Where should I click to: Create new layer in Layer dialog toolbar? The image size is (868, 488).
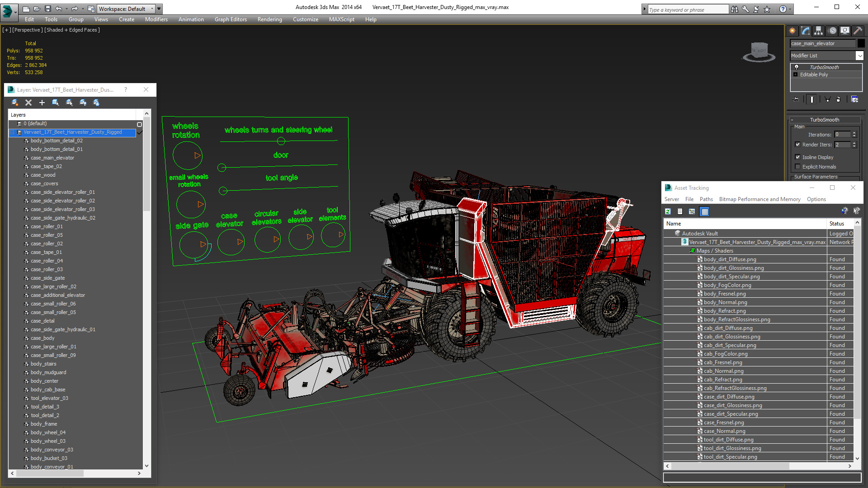15,103
